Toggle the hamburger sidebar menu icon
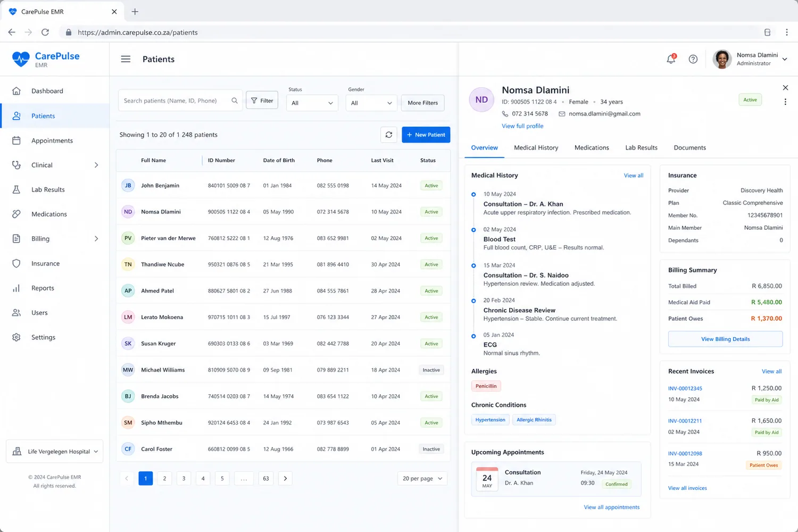The image size is (798, 532). [126, 59]
